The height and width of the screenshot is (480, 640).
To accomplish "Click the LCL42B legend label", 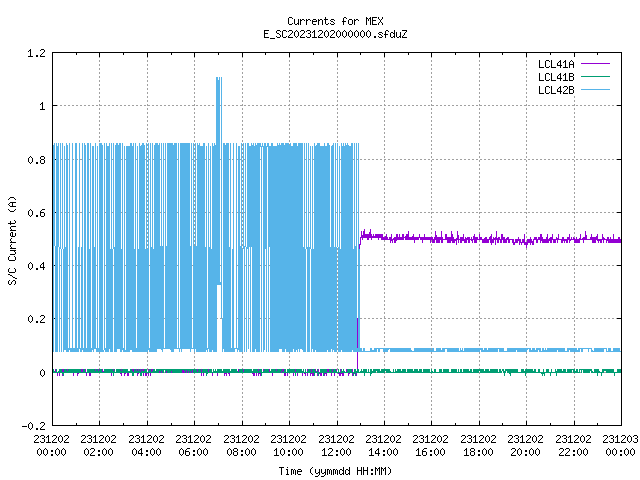I will pos(556,90).
